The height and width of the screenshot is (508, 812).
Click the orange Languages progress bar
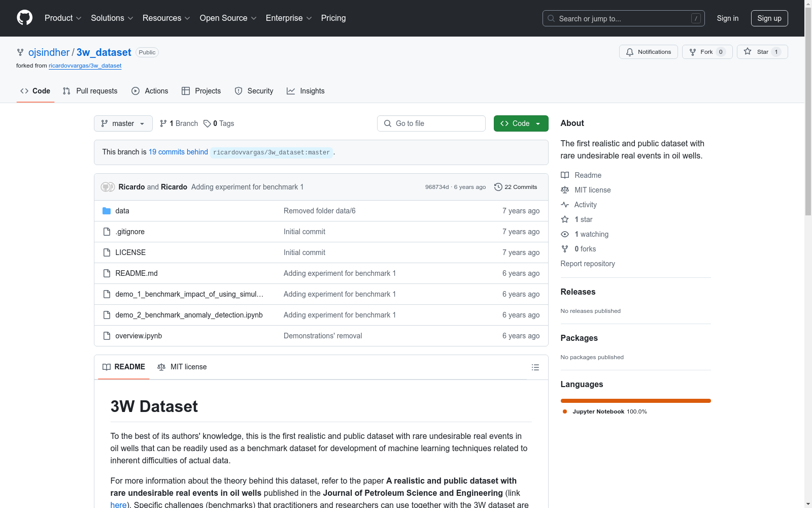click(636, 401)
